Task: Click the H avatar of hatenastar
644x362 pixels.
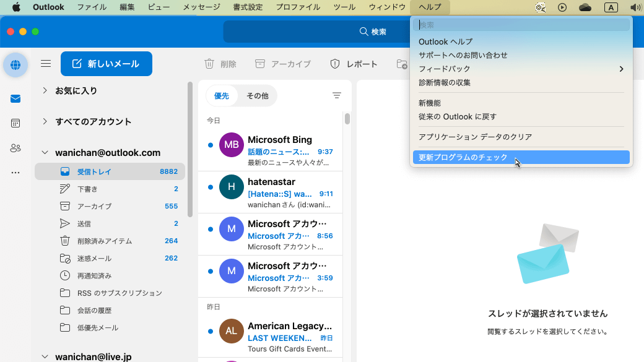Action: point(231,187)
